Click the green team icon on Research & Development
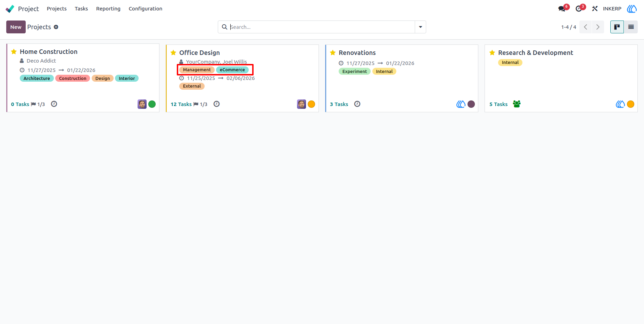The height and width of the screenshot is (324, 644). click(517, 104)
